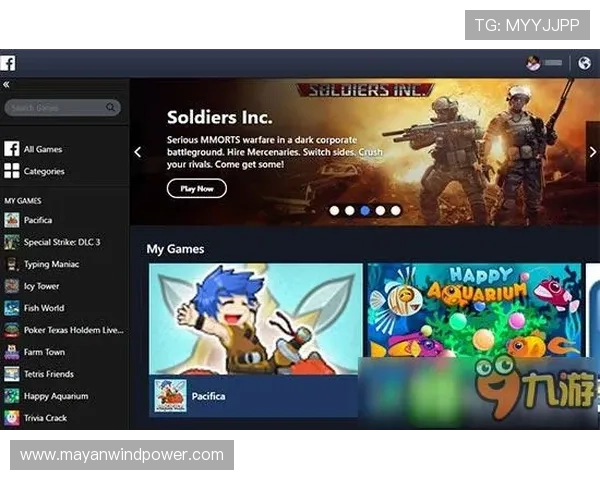Image resolution: width=600 pixels, height=480 pixels.
Task: Click Play Now for Soldiers Inc.
Action: coord(197,188)
